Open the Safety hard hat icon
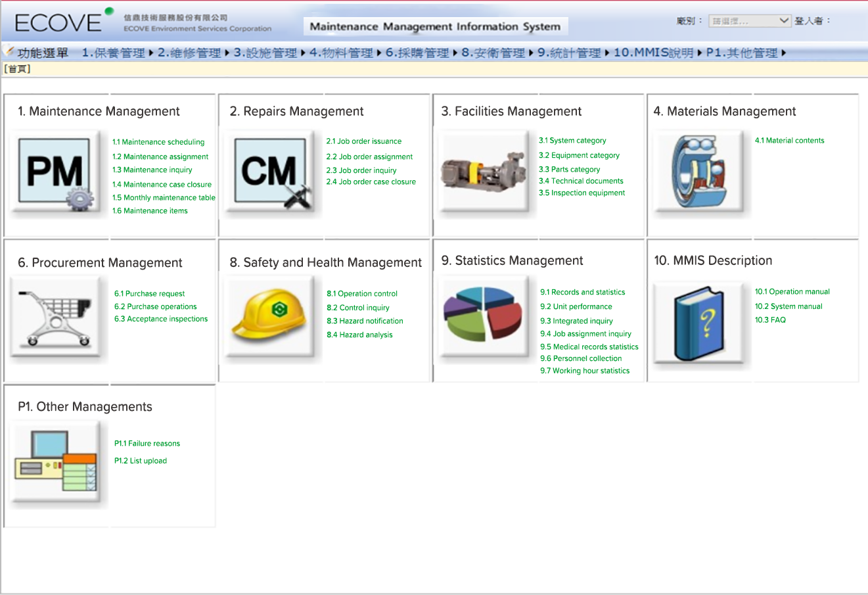 point(269,316)
